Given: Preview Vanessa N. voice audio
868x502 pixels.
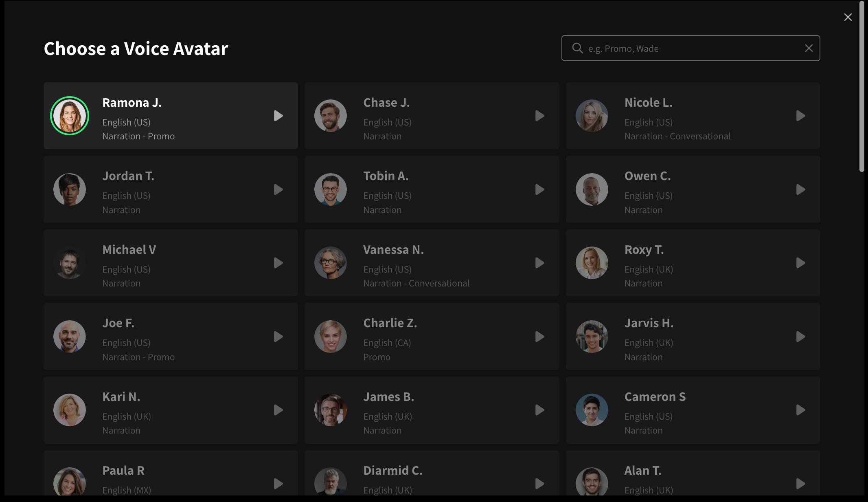Looking at the screenshot, I should (539, 263).
